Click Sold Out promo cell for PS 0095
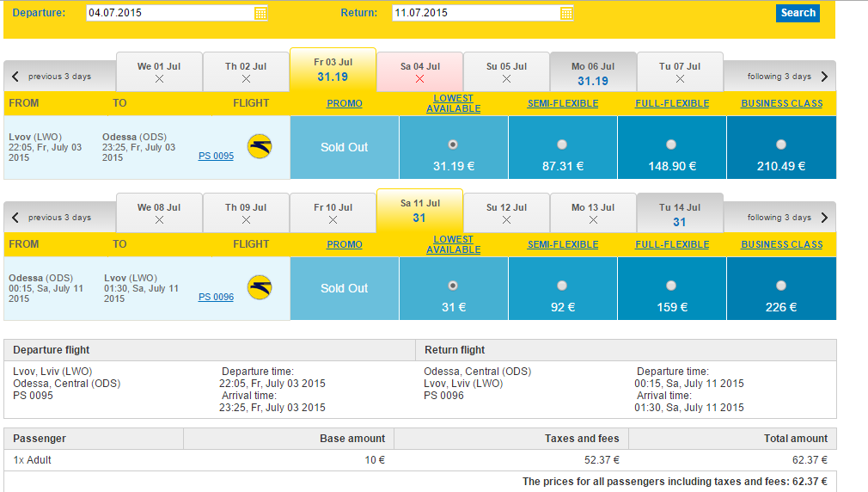 pos(345,147)
